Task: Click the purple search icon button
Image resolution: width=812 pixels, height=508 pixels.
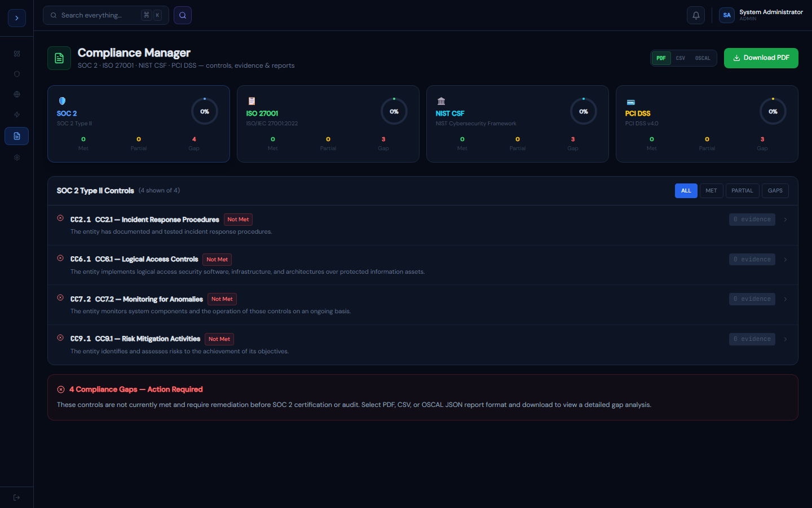Action: tap(183, 15)
